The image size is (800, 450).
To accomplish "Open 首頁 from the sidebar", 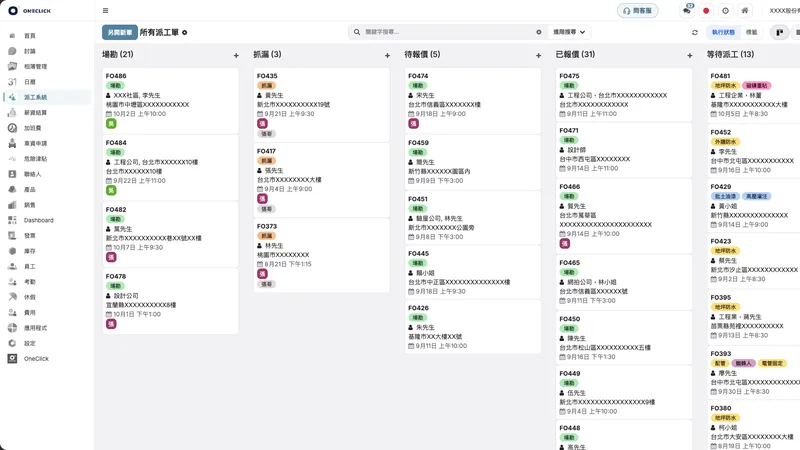I will (x=30, y=36).
